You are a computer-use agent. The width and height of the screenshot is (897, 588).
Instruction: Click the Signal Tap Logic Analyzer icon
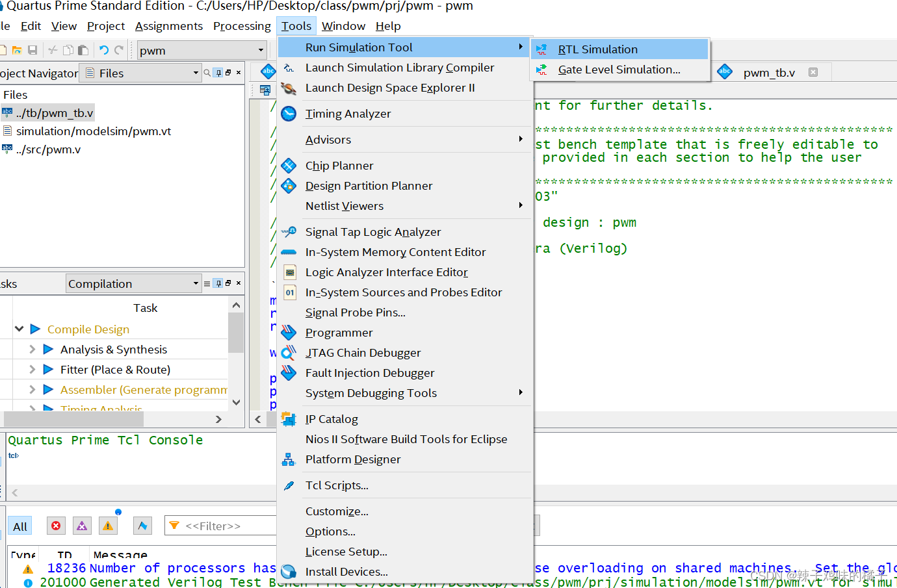(289, 232)
